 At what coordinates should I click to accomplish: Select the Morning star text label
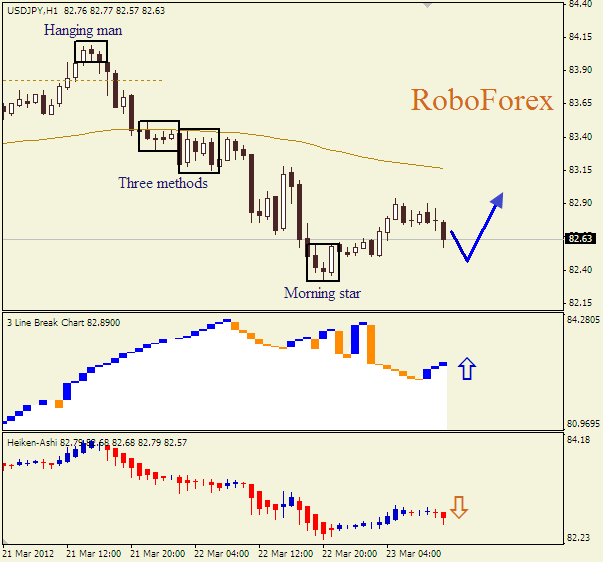tap(322, 293)
